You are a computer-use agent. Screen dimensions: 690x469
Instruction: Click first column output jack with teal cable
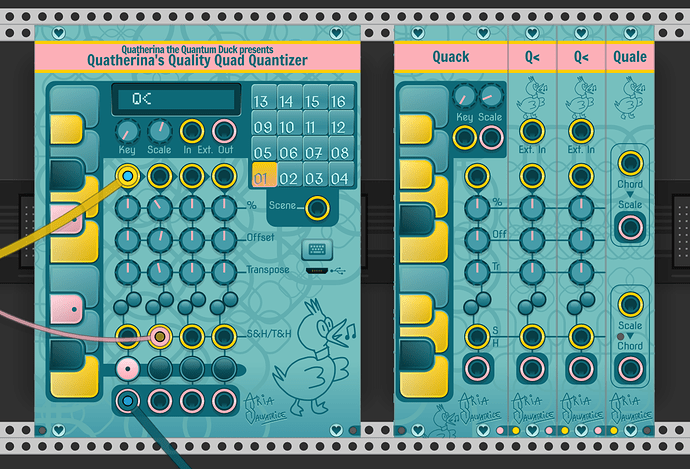pos(128,401)
